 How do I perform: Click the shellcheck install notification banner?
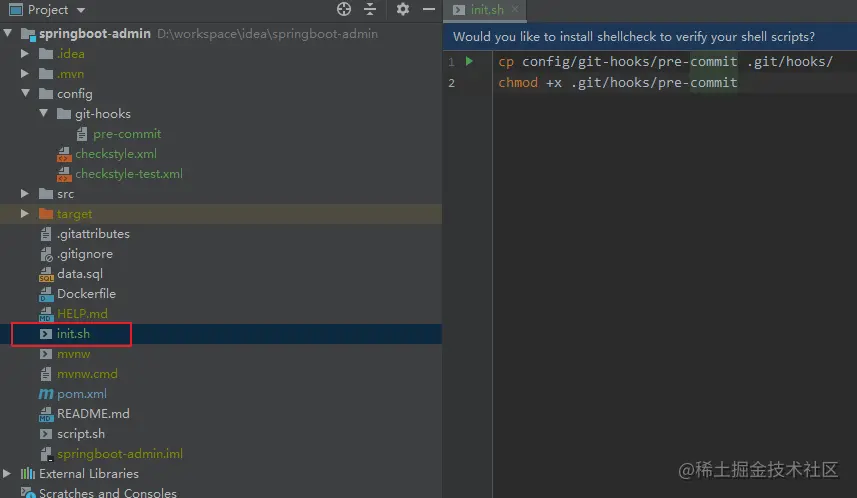[650, 37]
